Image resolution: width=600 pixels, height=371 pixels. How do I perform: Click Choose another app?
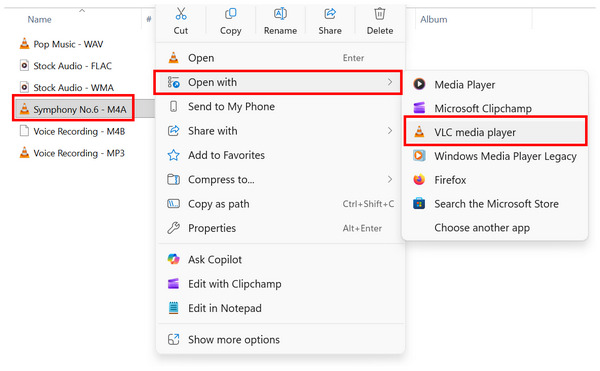(x=495, y=228)
